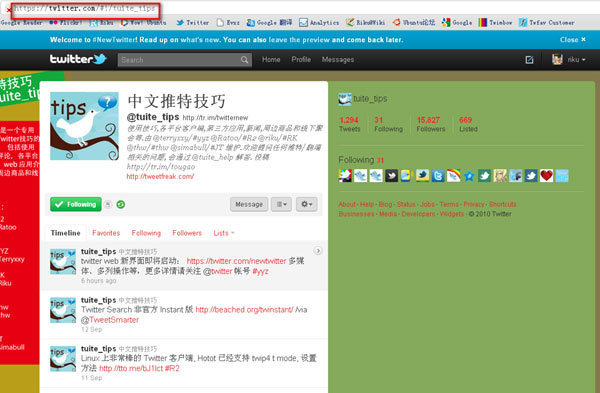This screenshot has height=393, width=600.
Task: Open the Flickr bookmark in the bookmarks bar
Action: click(65, 23)
